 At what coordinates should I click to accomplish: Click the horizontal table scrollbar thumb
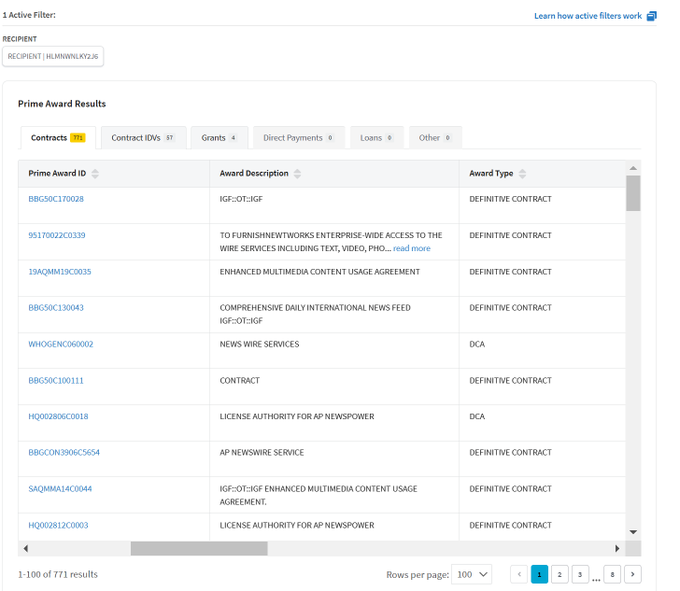[x=199, y=549]
